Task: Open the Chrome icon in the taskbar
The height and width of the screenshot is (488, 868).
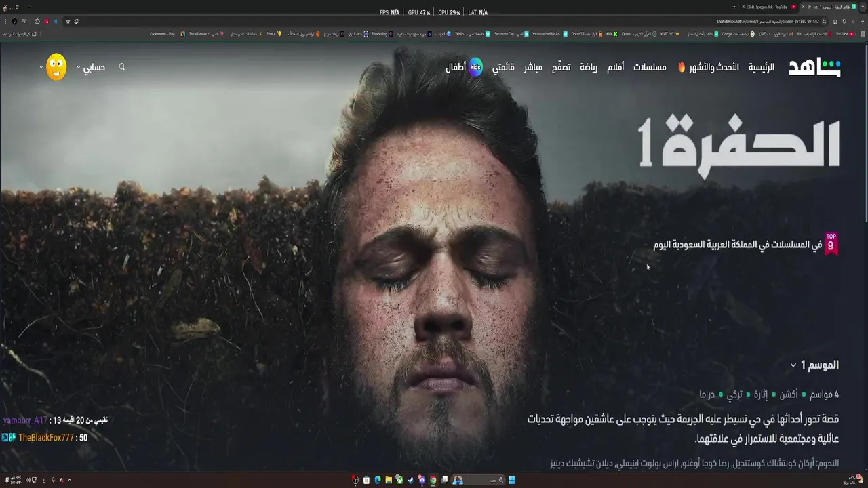Action: [433, 480]
